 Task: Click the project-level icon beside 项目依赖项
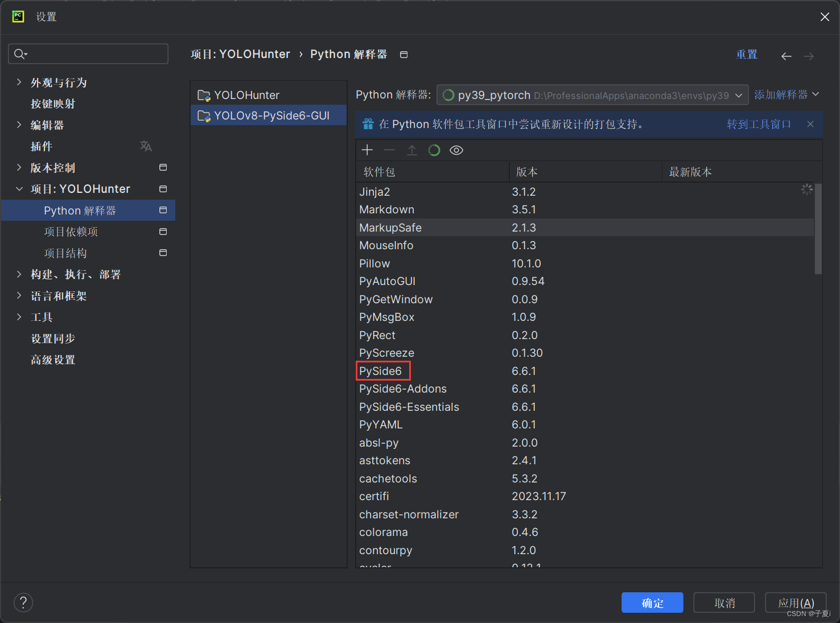(163, 232)
